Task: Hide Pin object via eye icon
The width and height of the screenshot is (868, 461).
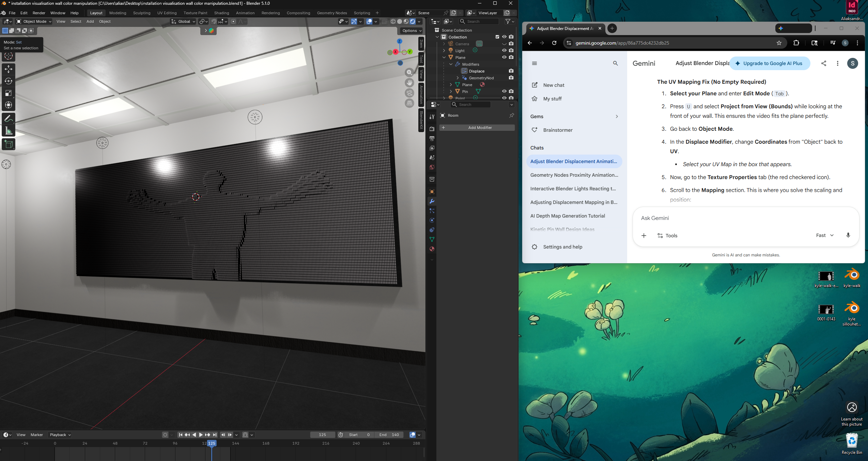Action: [x=504, y=91]
